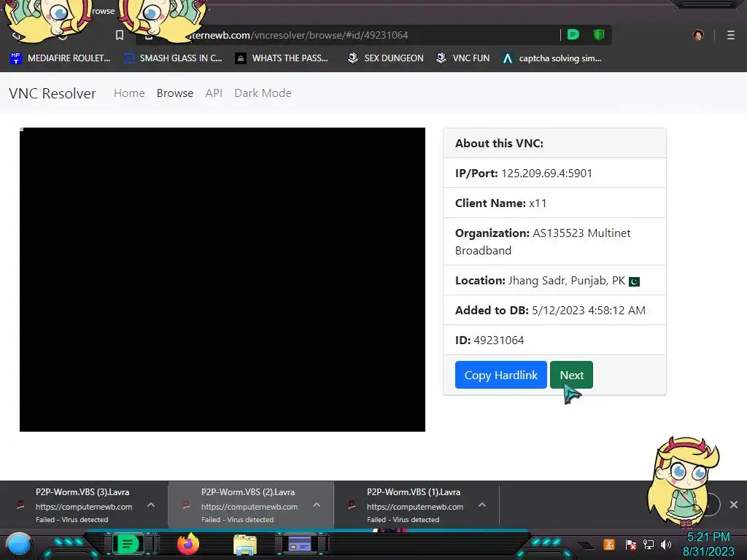The image size is (747, 560).
Task: Open the Start orb on taskbar
Action: (19, 545)
